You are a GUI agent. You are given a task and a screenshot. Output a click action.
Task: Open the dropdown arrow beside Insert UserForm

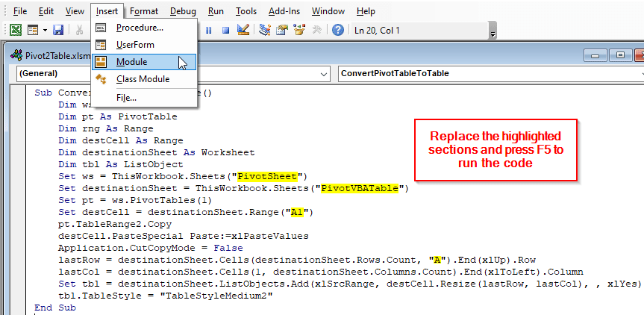point(45,30)
